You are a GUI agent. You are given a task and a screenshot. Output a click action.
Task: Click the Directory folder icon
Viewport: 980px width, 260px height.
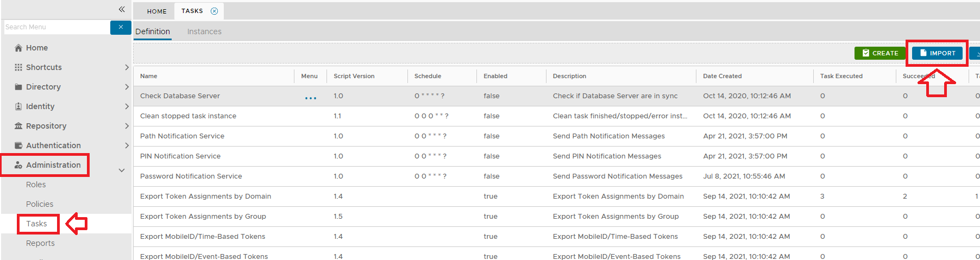pos(18,87)
